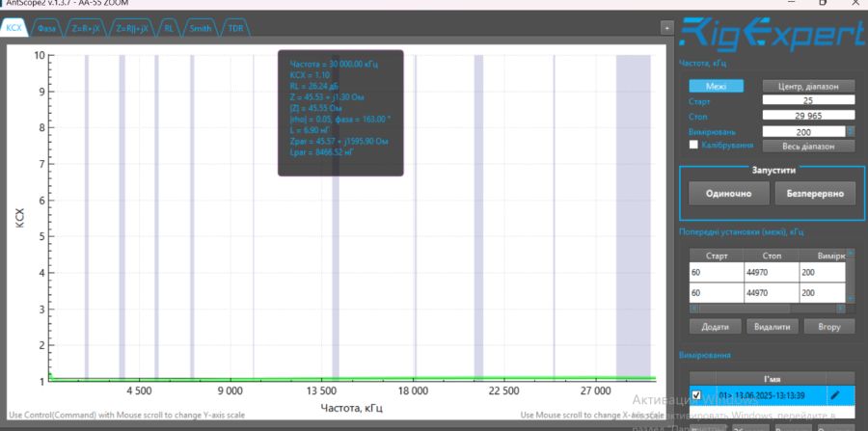Select the Межі range mode
The height and width of the screenshot is (431, 868).
pos(716,86)
